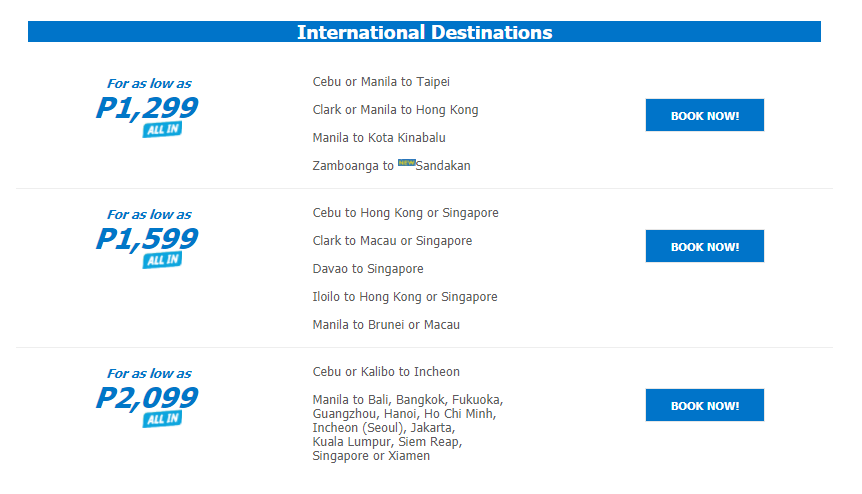Select Davao to Singapore route

pos(368,269)
